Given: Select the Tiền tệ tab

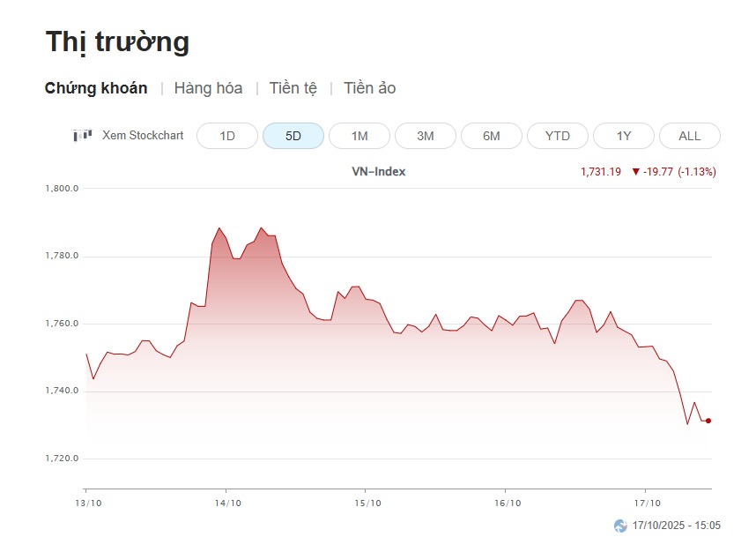Looking at the screenshot, I should 293,88.
